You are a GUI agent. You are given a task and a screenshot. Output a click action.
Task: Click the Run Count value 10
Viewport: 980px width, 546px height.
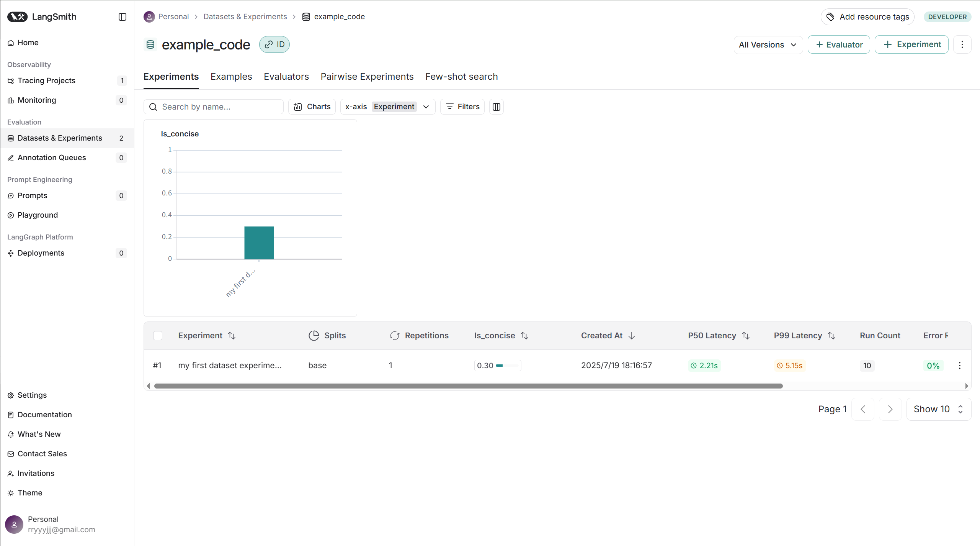[867, 366]
